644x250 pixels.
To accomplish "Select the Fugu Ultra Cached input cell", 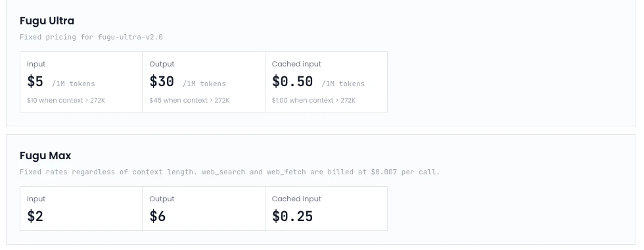I will click(x=326, y=82).
